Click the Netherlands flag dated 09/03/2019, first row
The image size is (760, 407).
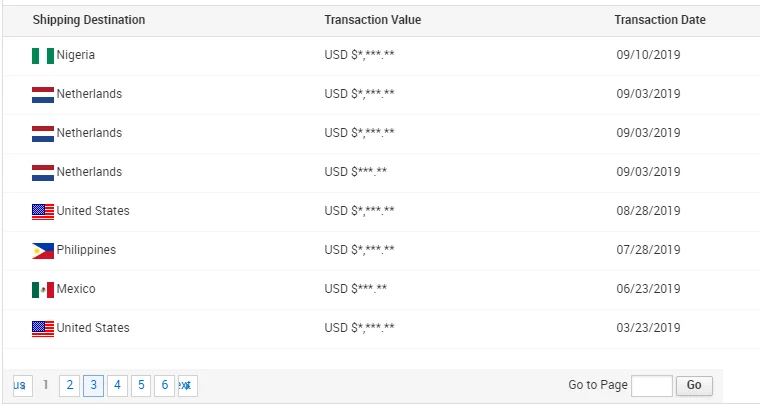point(42,95)
